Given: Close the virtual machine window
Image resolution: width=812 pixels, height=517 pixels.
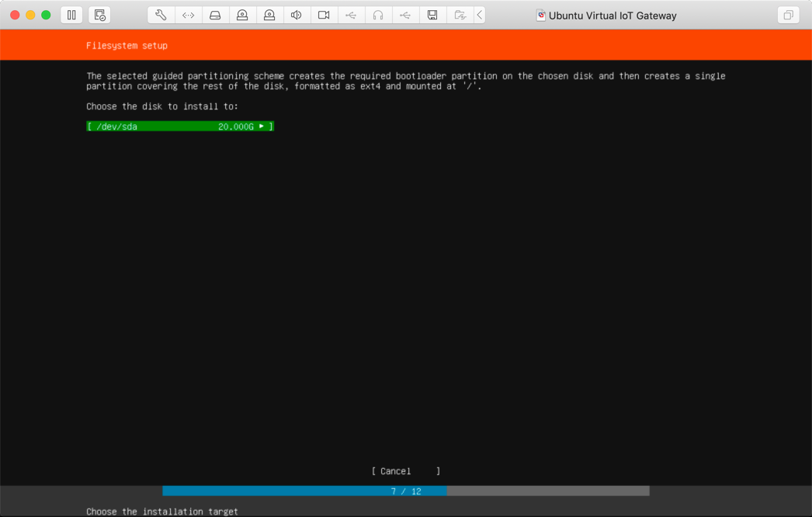Looking at the screenshot, I should click(15, 15).
